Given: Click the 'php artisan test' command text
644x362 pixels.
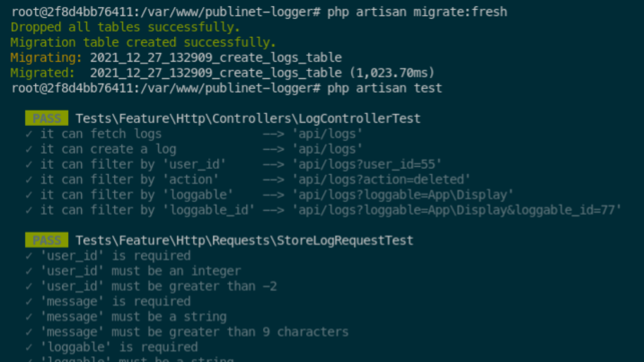Looking at the screenshot, I should pos(385,88).
